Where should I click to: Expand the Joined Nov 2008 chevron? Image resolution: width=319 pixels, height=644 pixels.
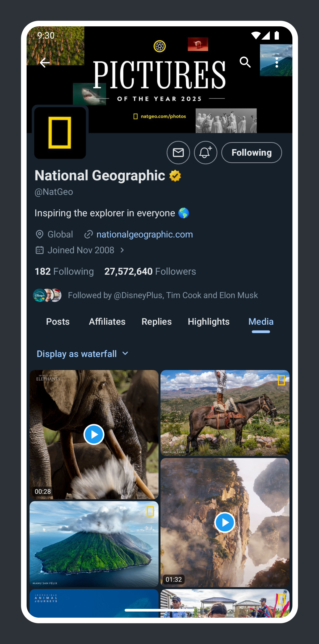[122, 250]
